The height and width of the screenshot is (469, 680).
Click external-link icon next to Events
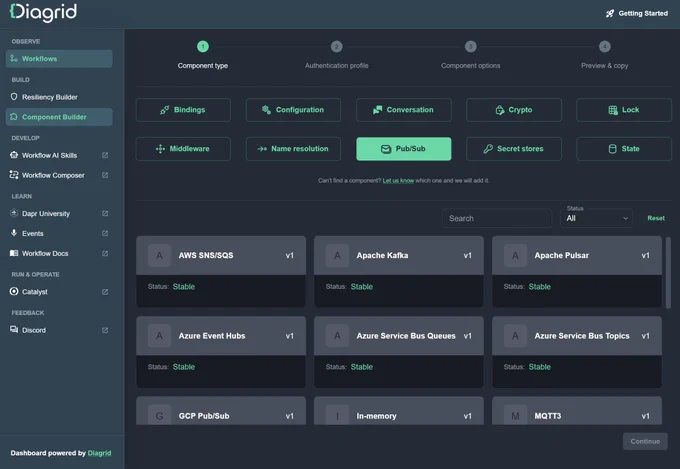tap(105, 233)
